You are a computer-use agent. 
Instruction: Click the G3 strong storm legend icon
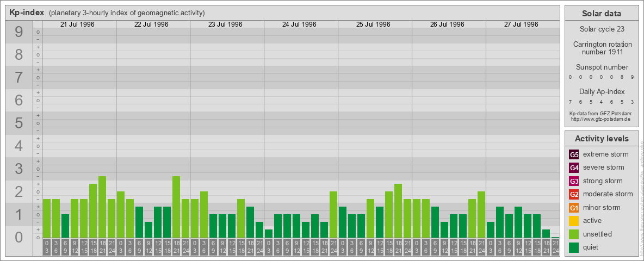point(574,181)
